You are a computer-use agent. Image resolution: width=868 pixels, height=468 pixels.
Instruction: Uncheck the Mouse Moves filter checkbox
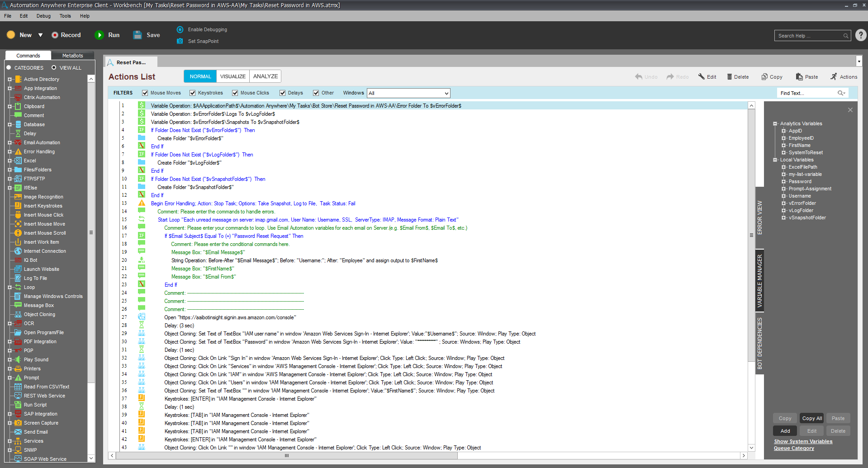(145, 93)
